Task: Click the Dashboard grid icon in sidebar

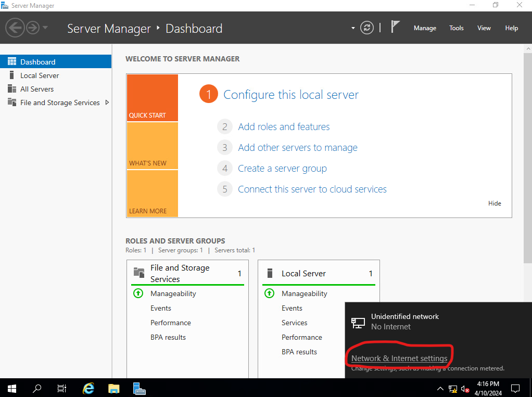Action: [12, 61]
